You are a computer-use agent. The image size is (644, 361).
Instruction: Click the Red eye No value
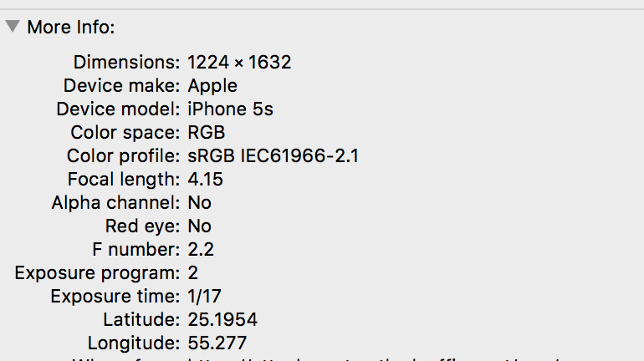(x=200, y=226)
